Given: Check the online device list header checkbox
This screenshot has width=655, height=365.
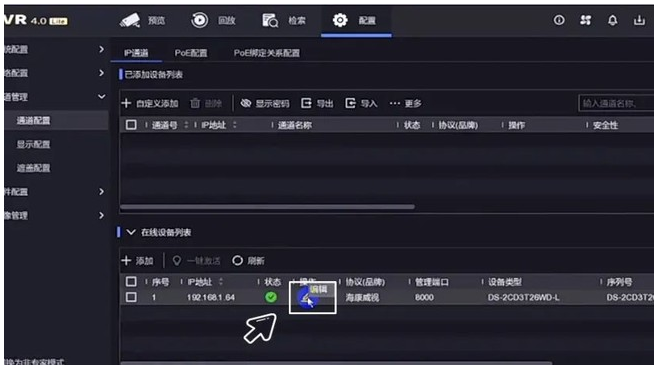Looking at the screenshot, I should coord(131,281).
